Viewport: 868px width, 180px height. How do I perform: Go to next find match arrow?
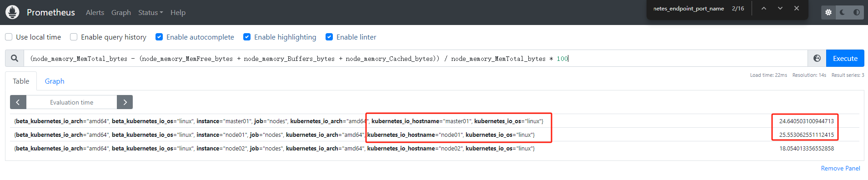[x=780, y=8]
